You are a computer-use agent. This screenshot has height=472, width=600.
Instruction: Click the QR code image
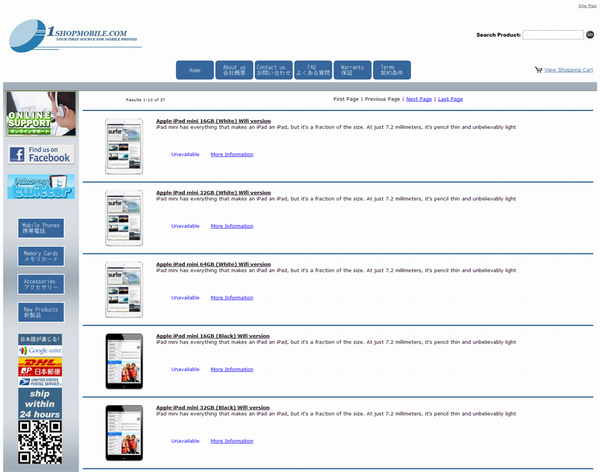tap(40, 442)
